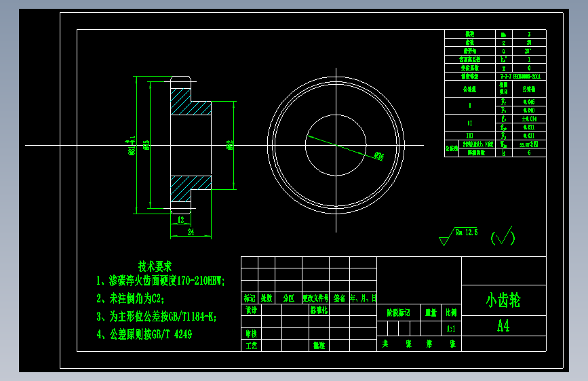
Task: Select the note 2、未注倒角为C2
Action: click(130, 298)
